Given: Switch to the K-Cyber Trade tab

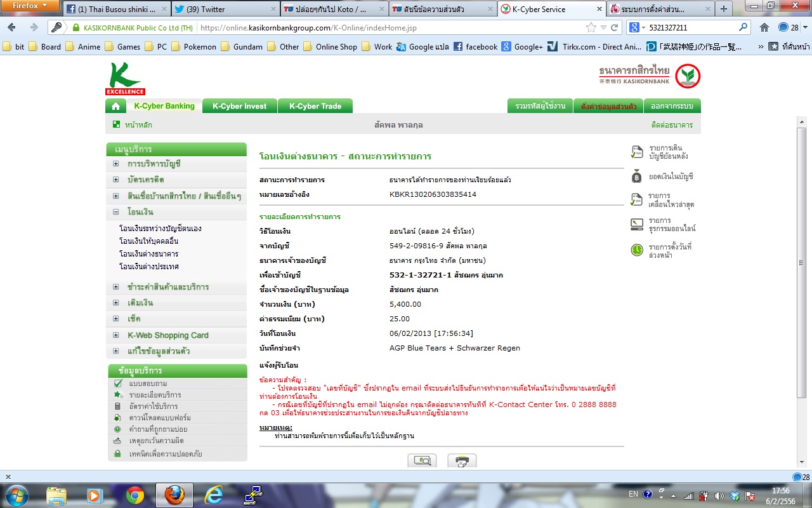Looking at the screenshot, I should 315,106.
